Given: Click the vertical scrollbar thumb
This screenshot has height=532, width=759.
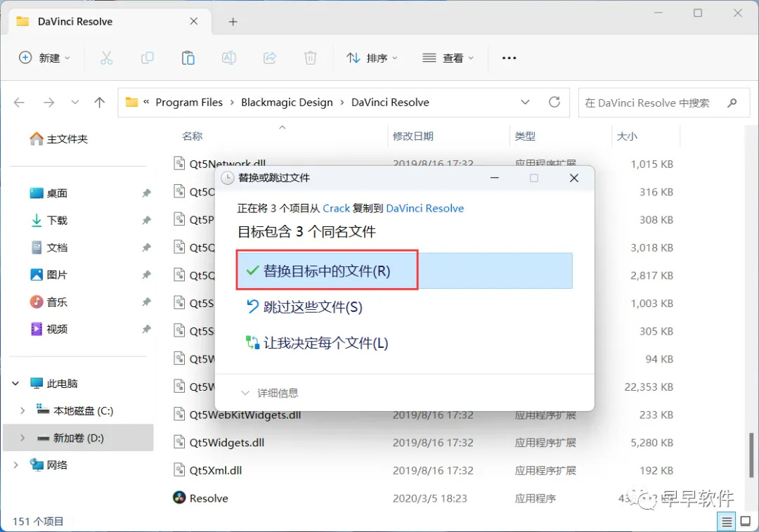Looking at the screenshot, I should [751, 455].
